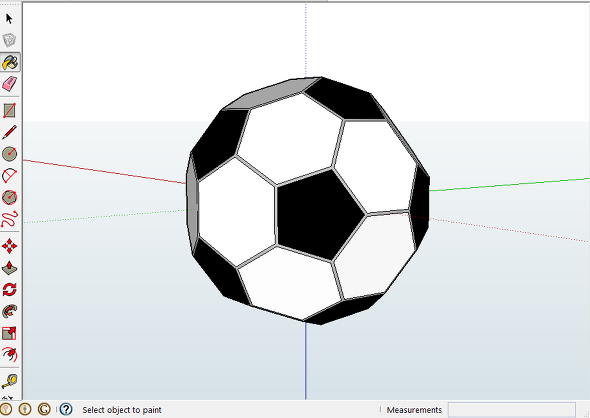Activate the Circle tool
Image resolution: width=590 pixels, height=418 pixels.
tap(9, 154)
